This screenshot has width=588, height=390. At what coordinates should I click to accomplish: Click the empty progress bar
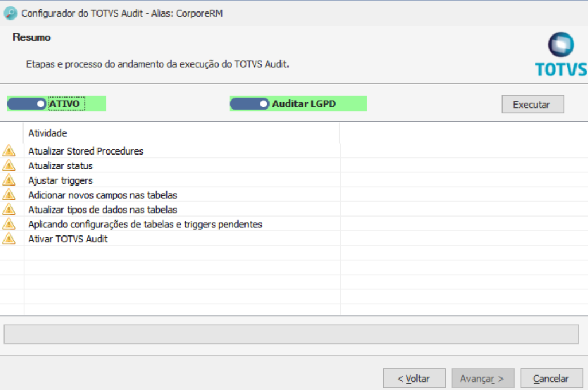[291, 334]
